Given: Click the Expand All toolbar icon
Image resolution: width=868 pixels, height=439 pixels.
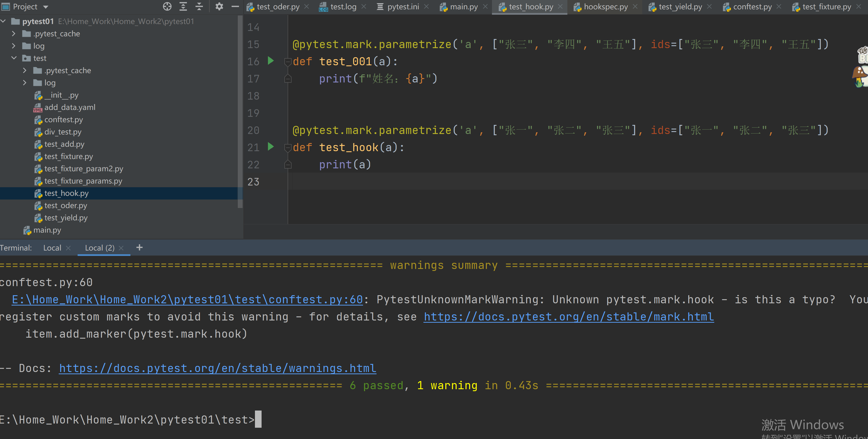Looking at the screenshot, I should click(183, 6).
